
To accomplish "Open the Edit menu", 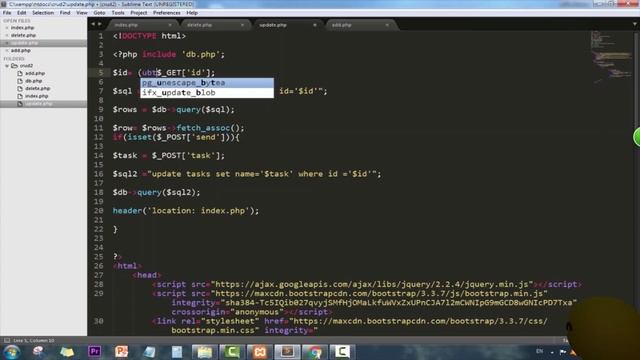I will coord(22,13).
